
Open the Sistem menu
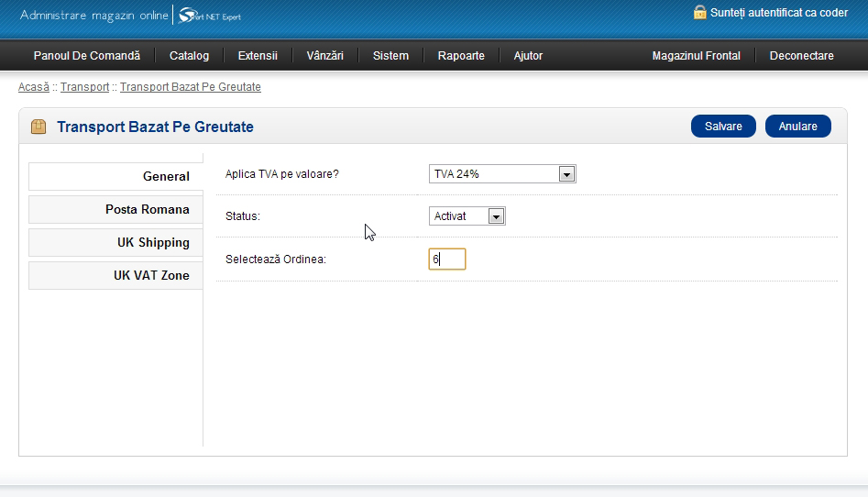click(390, 56)
